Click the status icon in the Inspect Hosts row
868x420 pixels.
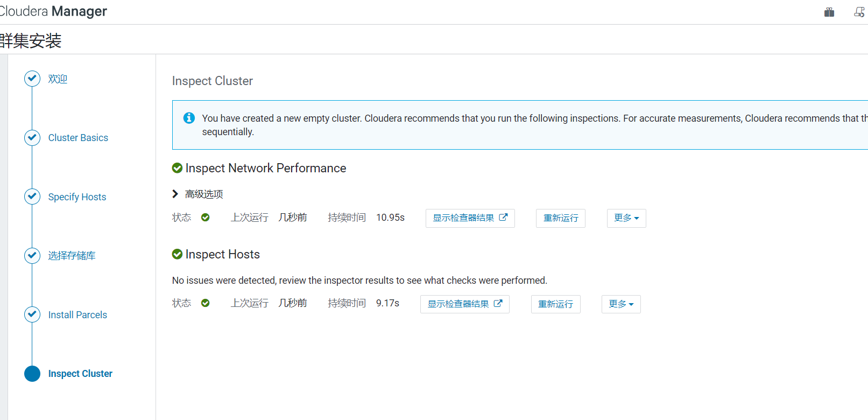205,303
